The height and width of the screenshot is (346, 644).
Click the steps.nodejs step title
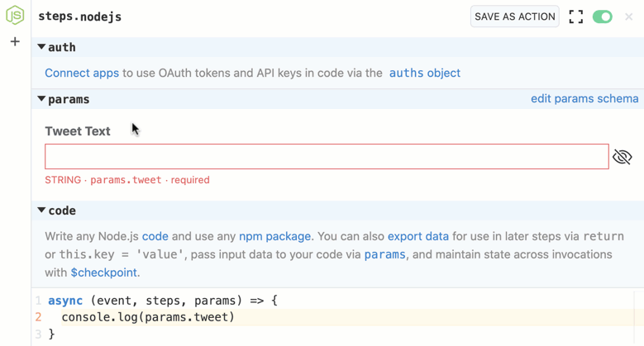tap(80, 17)
